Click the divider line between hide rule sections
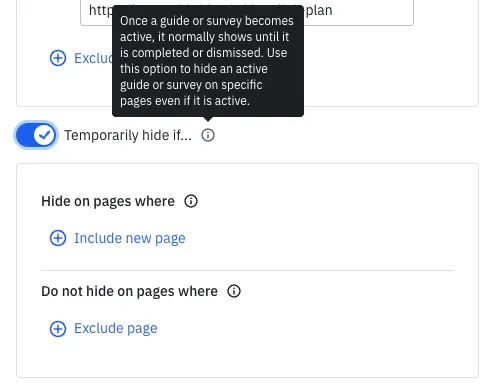Image resolution: width=495 pixels, height=389 pixels. pyautogui.click(x=247, y=270)
